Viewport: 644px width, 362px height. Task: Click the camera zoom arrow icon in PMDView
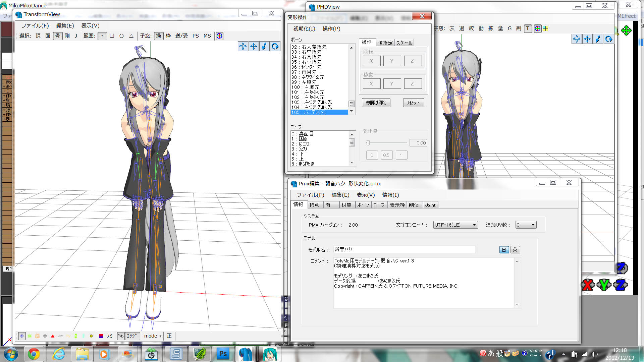[598, 39]
